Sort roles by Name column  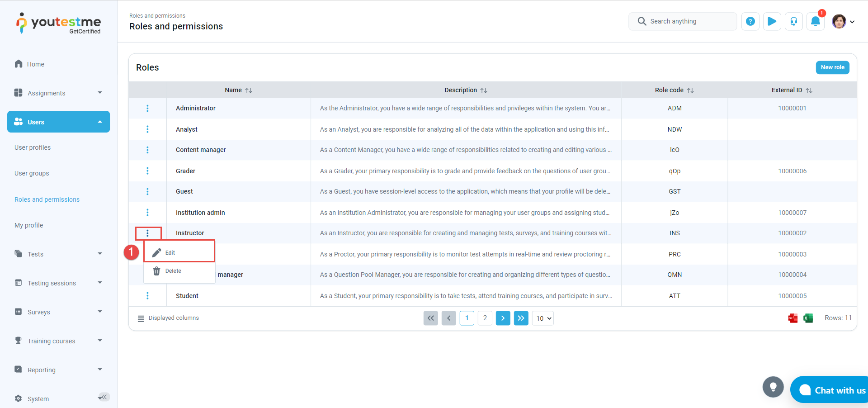249,90
